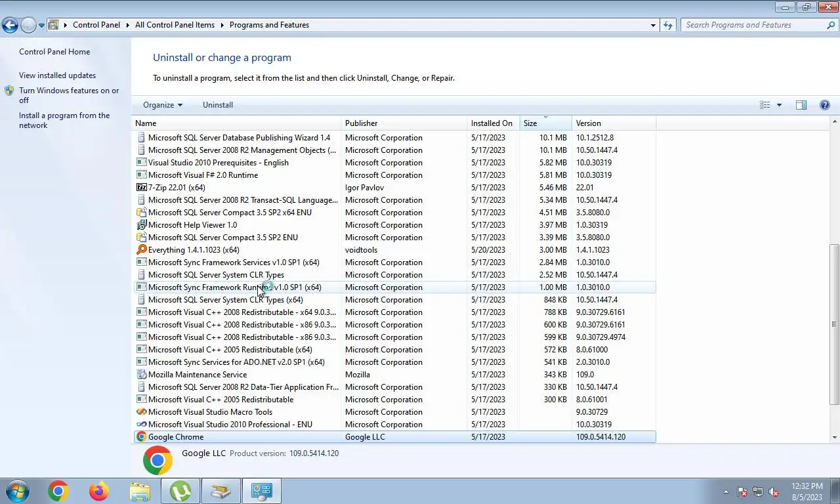Sort by the Size column header
The width and height of the screenshot is (840, 504).
point(546,123)
